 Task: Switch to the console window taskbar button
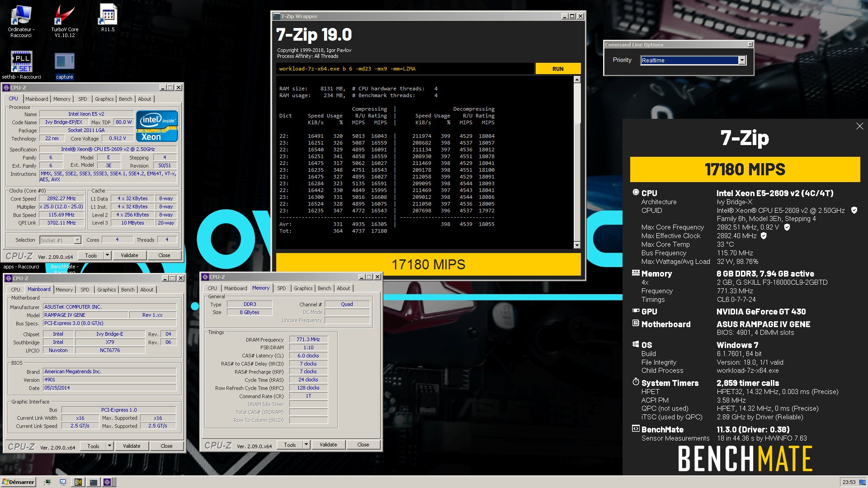(93, 482)
